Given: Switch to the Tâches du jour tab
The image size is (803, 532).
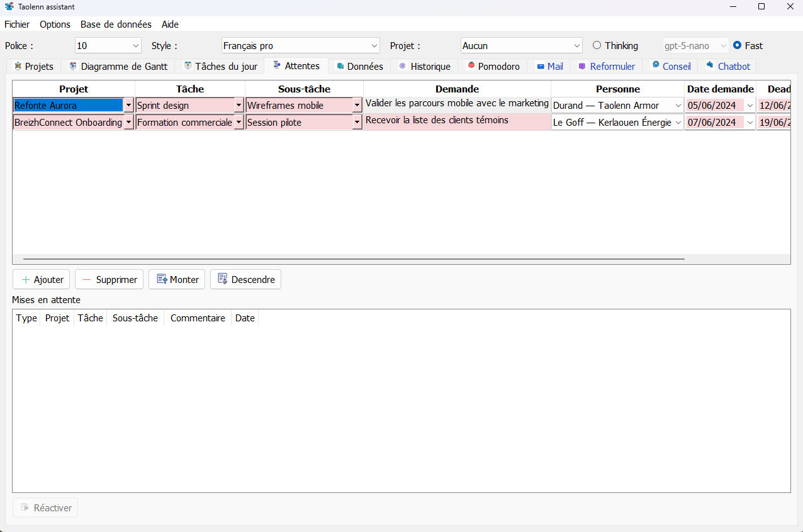Looking at the screenshot, I should [x=220, y=66].
